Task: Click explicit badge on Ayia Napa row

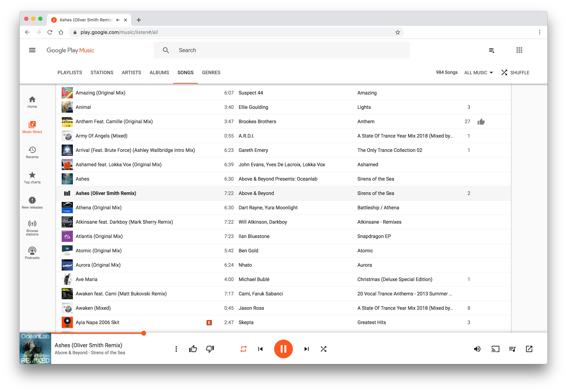Action: click(209, 323)
